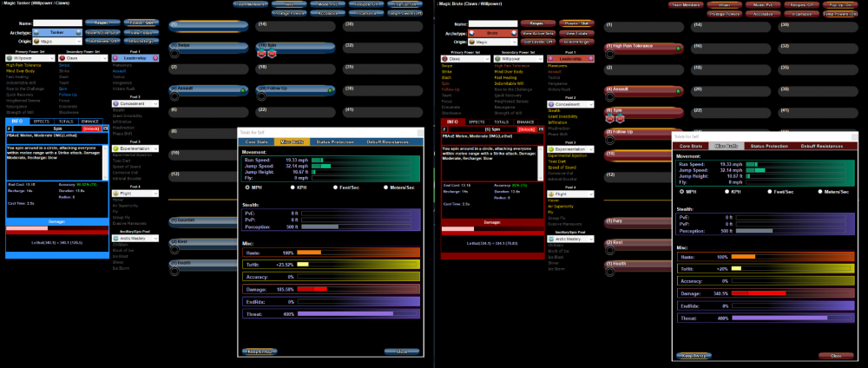Toggle green dot on Brute's (4) Assault power
This screenshot has width=868, height=368.
coord(678,90)
